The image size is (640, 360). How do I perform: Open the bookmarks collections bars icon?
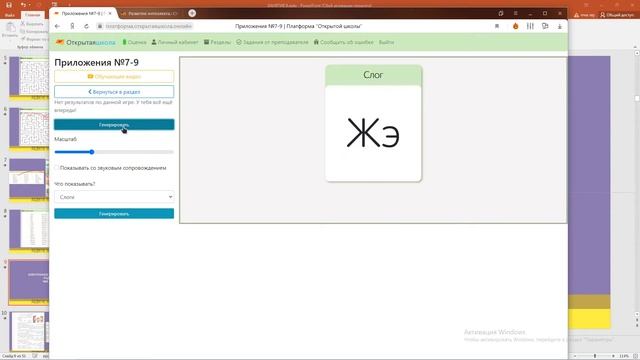click(x=530, y=26)
